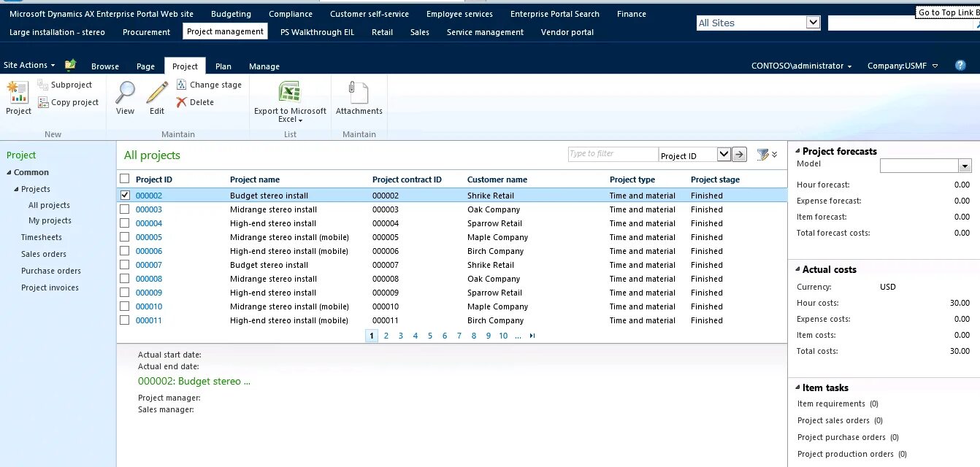The height and width of the screenshot is (467, 980).
Task: Check the checkbox for project 000004
Action: coord(125,223)
